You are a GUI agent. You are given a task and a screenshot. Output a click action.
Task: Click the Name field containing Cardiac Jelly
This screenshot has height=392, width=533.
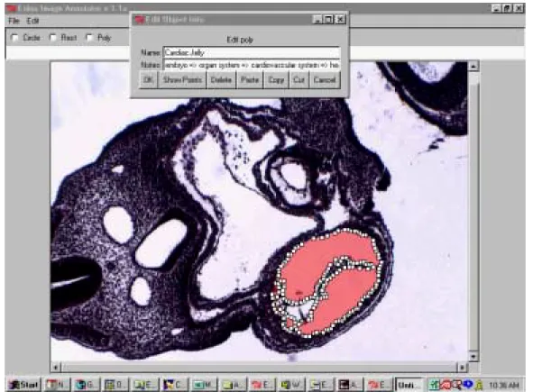[x=252, y=52]
